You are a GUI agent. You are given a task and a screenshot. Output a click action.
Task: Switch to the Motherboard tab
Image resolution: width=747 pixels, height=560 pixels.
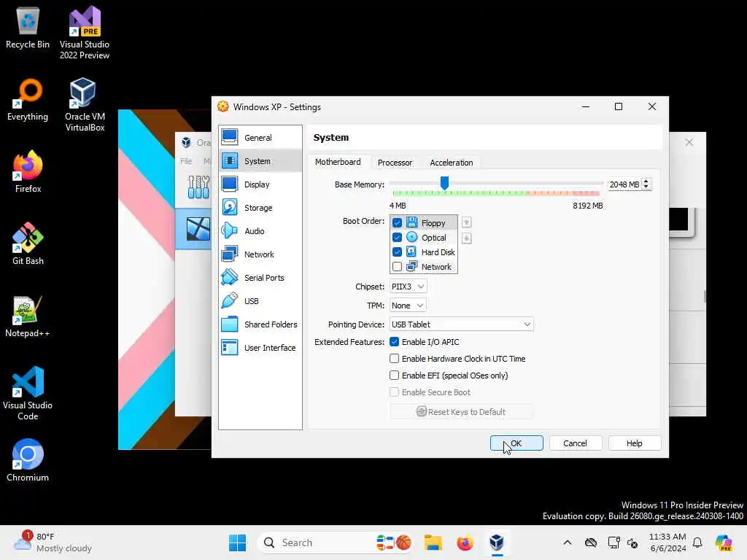(338, 162)
